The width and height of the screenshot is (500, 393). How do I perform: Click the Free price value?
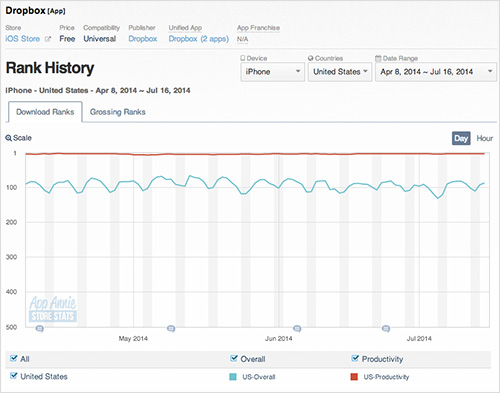point(67,39)
